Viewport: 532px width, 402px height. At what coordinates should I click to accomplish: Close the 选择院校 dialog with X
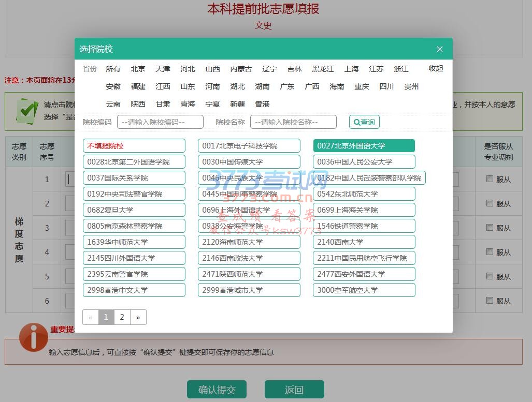439,49
